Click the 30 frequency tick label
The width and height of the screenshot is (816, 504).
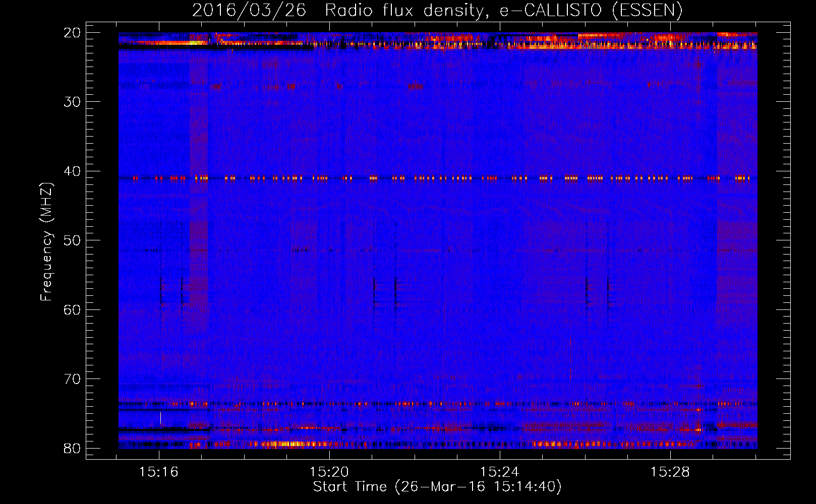[73, 102]
